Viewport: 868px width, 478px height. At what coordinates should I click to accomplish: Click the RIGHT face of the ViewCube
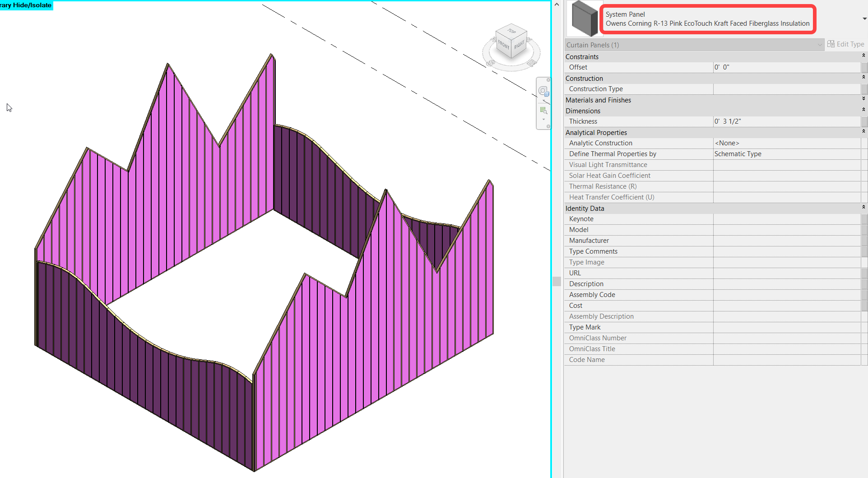(520, 45)
